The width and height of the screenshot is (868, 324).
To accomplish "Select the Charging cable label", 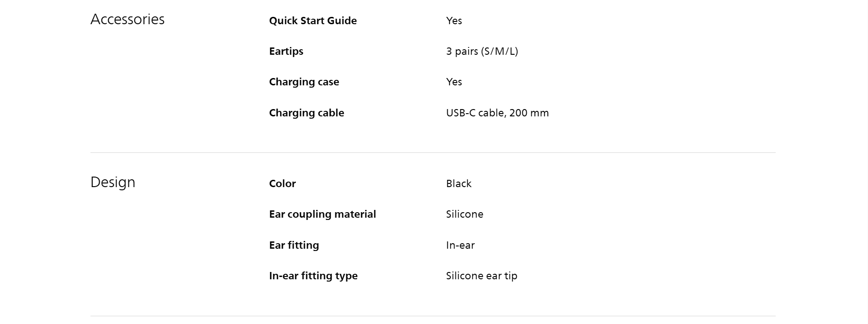I will pos(307,113).
